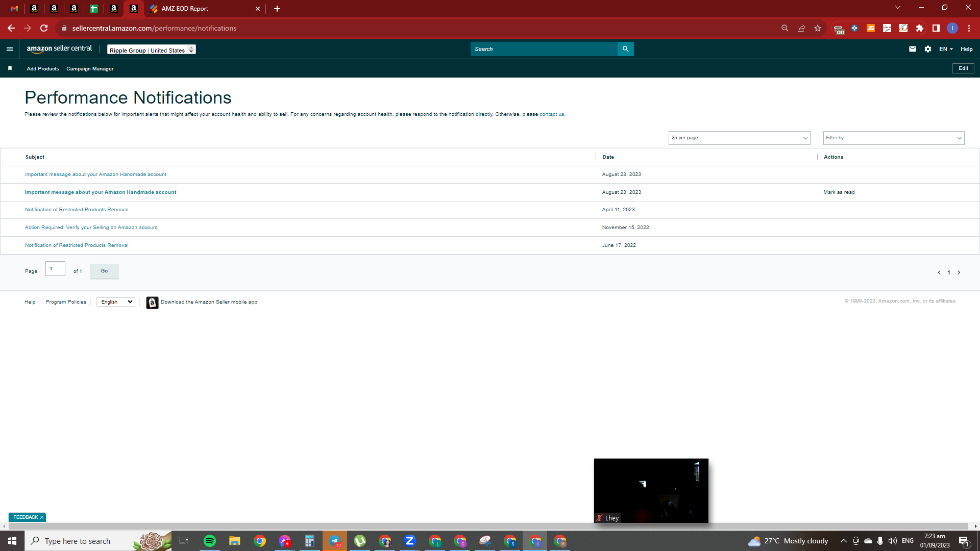980x551 pixels.
Task: Click the Lhey video call thumbnail
Action: tap(651, 490)
